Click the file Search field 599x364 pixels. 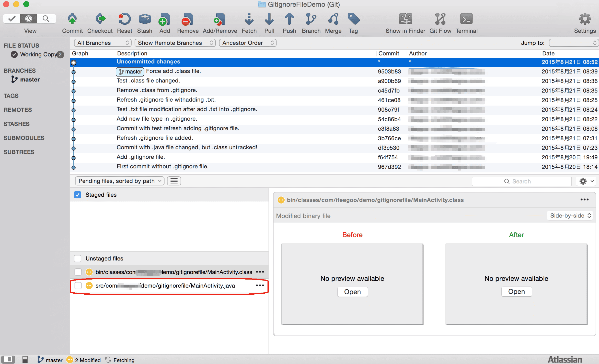pos(521,181)
